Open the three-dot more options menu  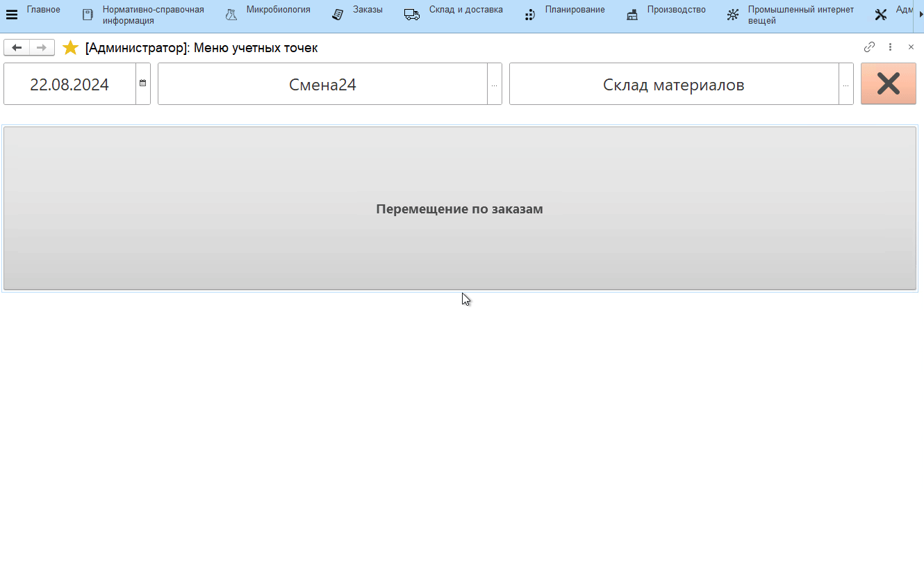(890, 47)
